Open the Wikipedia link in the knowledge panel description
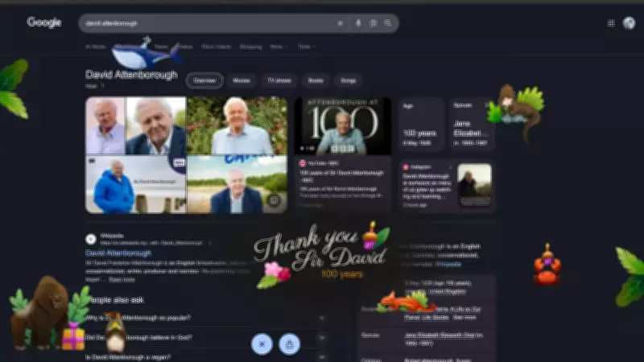Screen dimensions: 644x362 pyautogui.click(x=448, y=265)
